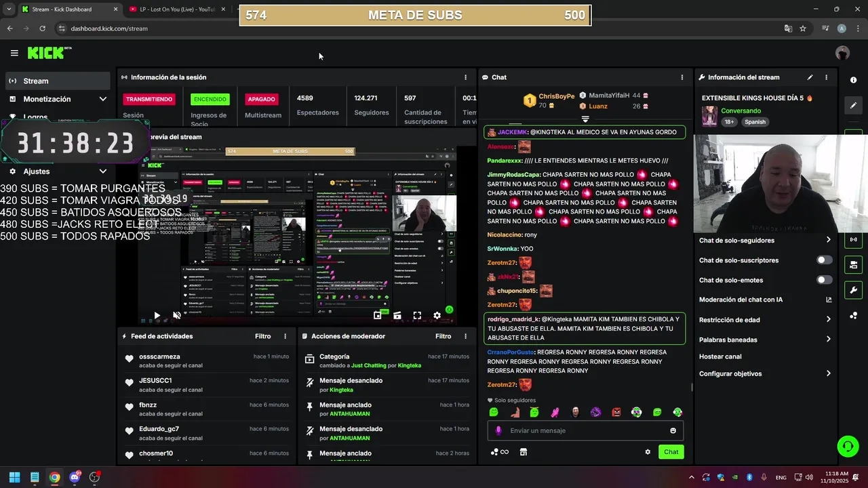Unmute the stream preview audio

(x=177, y=315)
